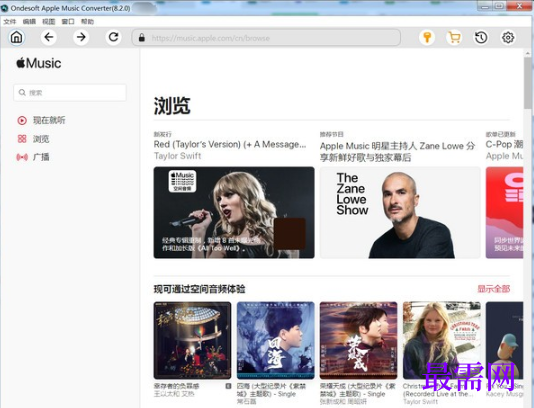Open the Zane Lowe Show banner
The width and height of the screenshot is (534, 408).
(x=400, y=212)
